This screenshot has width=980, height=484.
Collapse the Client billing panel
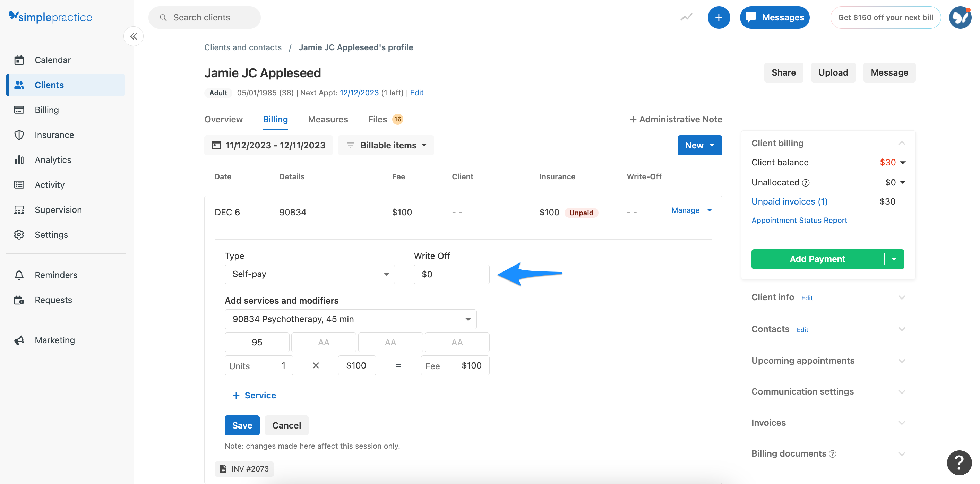coord(902,143)
